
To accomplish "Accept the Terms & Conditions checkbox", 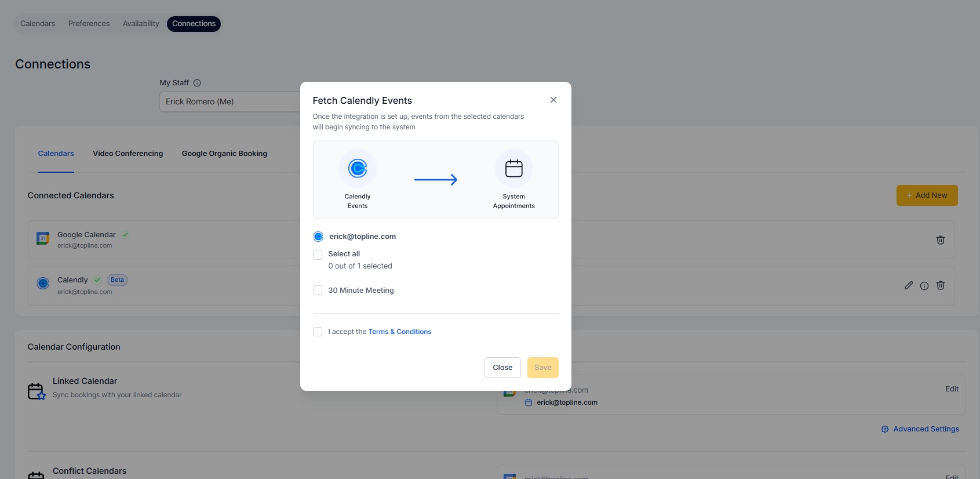I will tap(318, 332).
